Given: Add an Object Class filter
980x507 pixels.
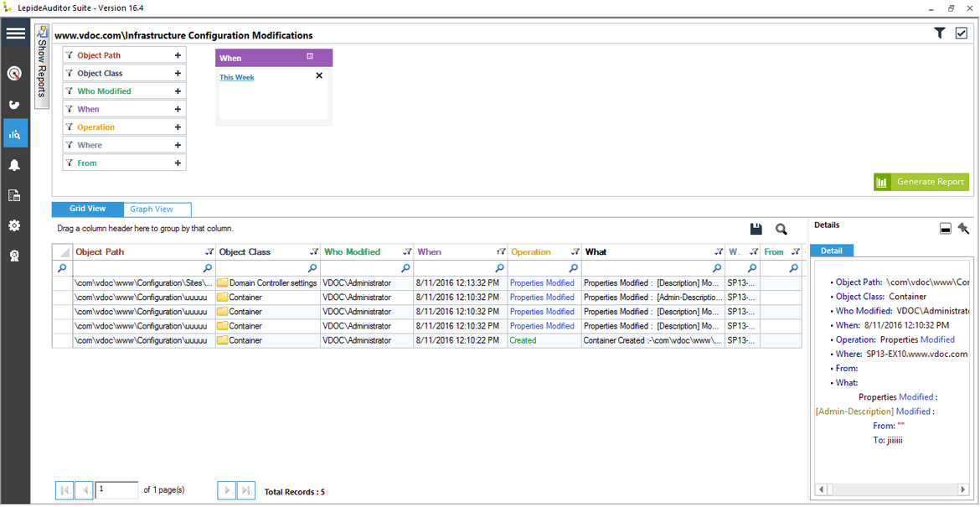Looking at the screenshot, I should point(178,73).
